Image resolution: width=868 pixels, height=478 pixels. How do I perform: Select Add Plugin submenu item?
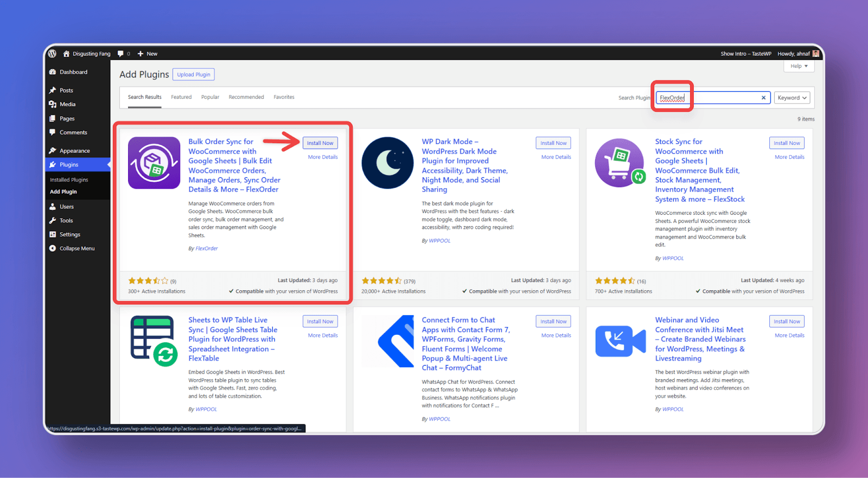[63, 192]
